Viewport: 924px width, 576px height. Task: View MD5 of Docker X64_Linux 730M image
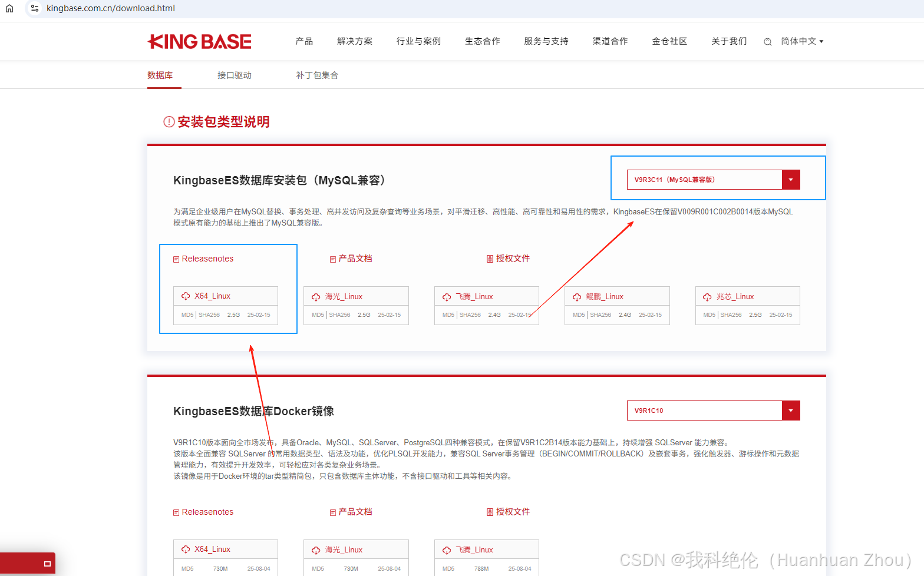[187, 569]
